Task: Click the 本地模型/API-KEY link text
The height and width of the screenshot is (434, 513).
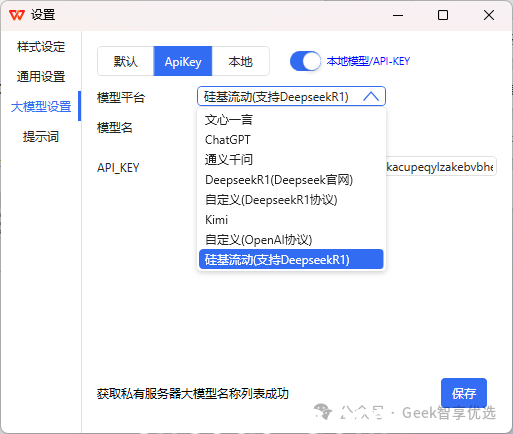Action: [368, 61]
